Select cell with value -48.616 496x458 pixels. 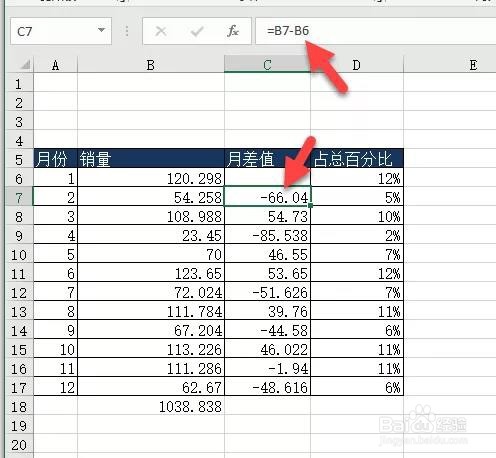tap(267, 387)
